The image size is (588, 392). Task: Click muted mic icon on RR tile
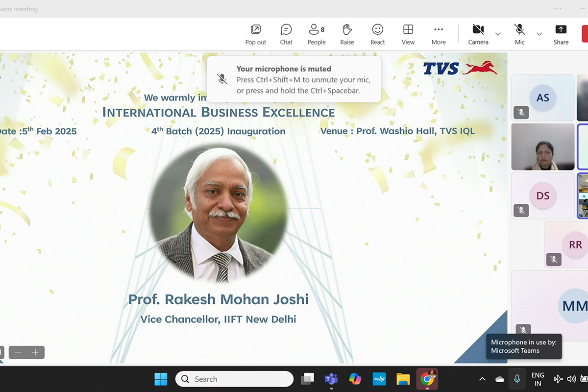point(554,260)
